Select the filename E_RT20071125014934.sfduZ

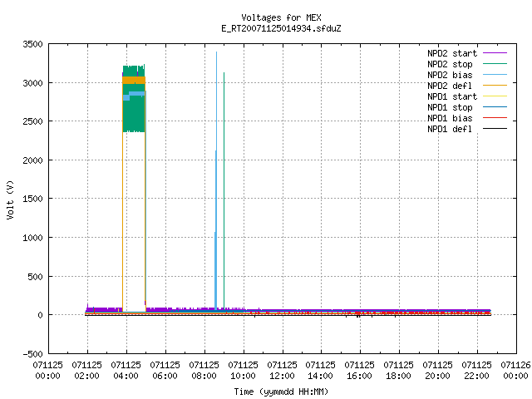281,28
